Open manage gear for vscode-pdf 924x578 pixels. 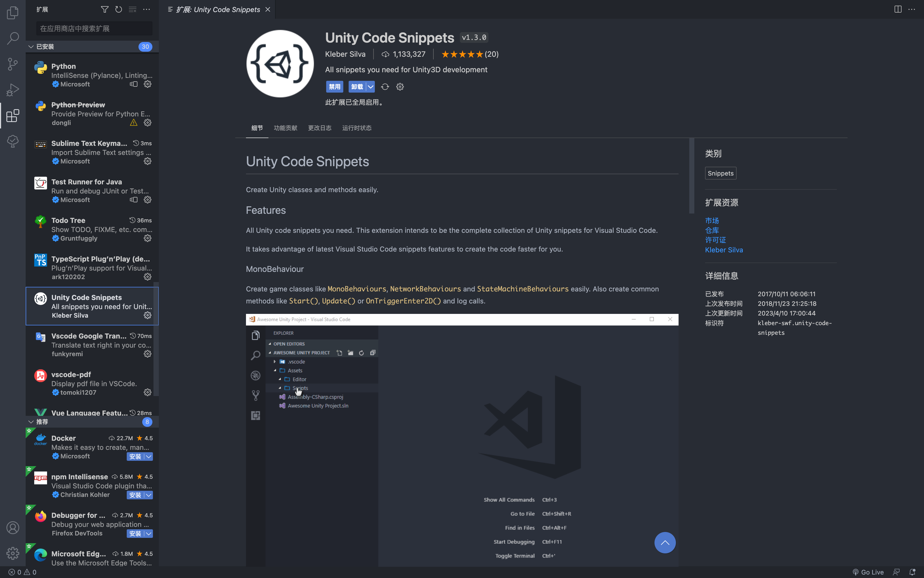(x=148, y=392)
